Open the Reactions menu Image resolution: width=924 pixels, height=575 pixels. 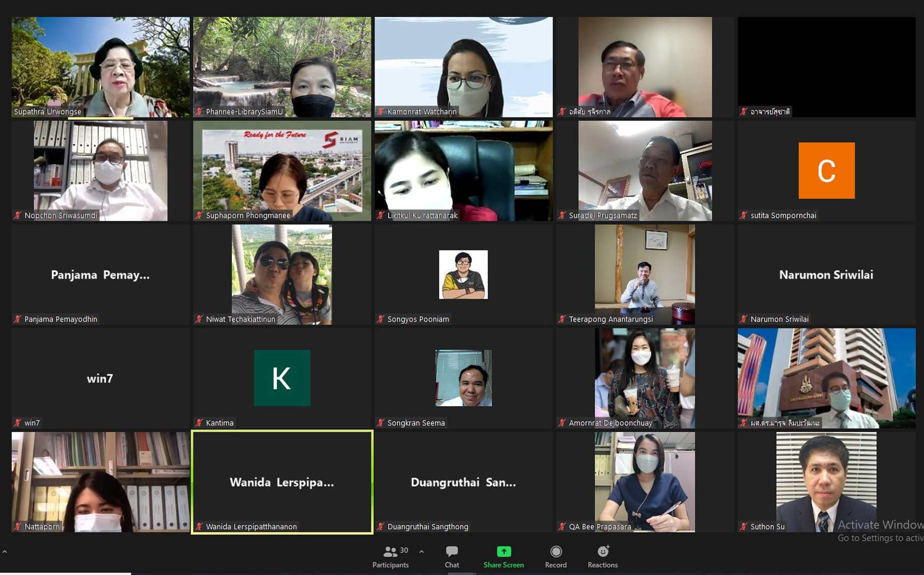tap(602, 556)
